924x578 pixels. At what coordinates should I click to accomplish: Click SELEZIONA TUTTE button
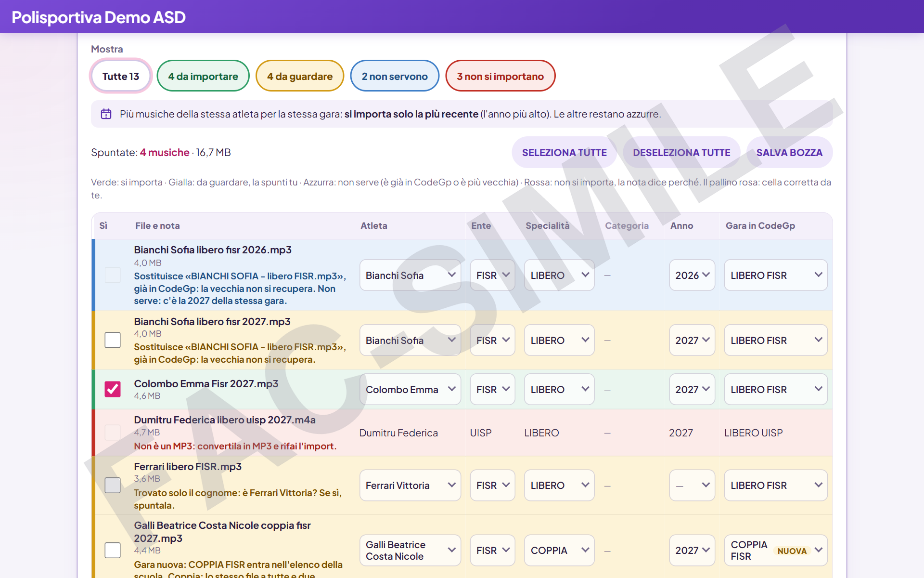(x=565, y=152)
